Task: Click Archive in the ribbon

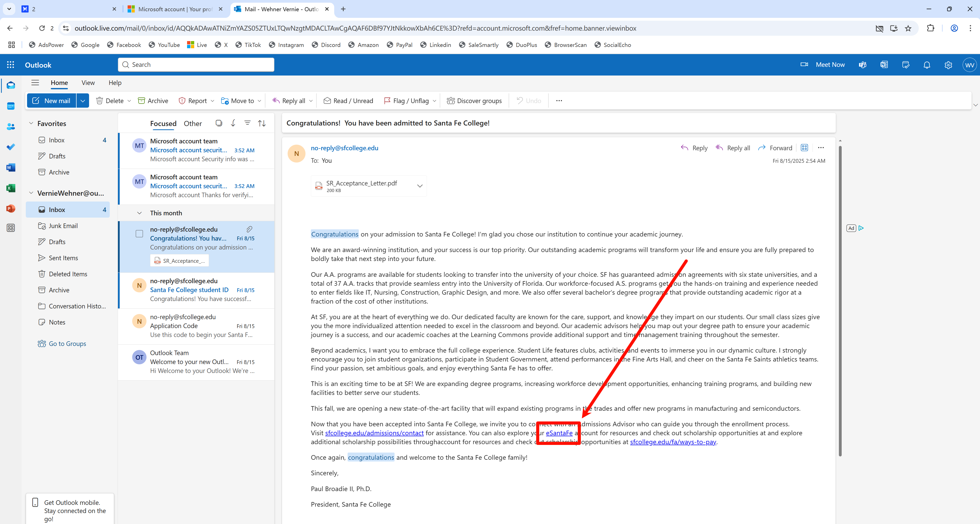Action: [x=153, y=101]
